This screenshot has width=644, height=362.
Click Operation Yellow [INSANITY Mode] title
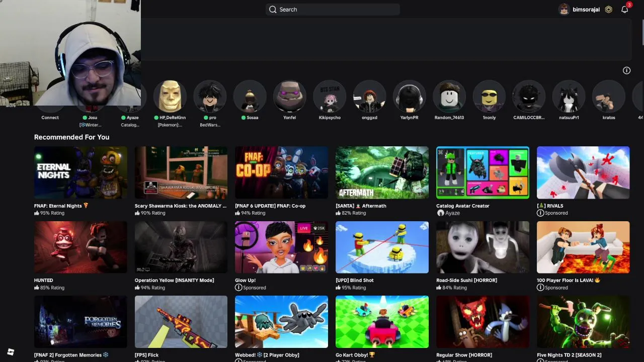point(174,280)
